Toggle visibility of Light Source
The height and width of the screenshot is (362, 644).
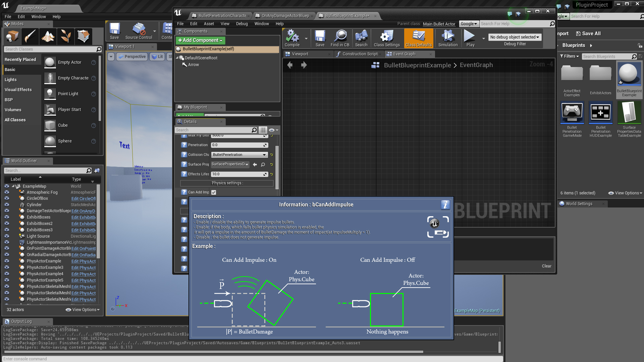click(7, 236)
